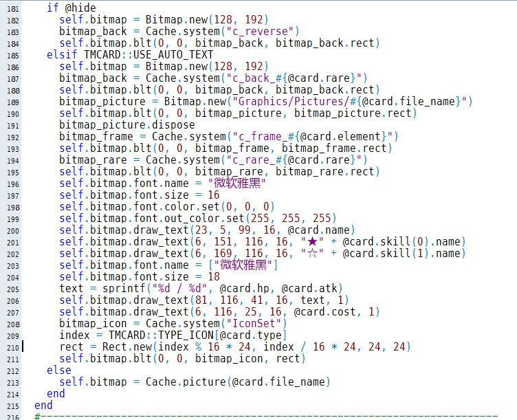The image size is (517, 420).
Task: Click 'bitmap_rare.rect' on line 195
Action: click(325, 172)
